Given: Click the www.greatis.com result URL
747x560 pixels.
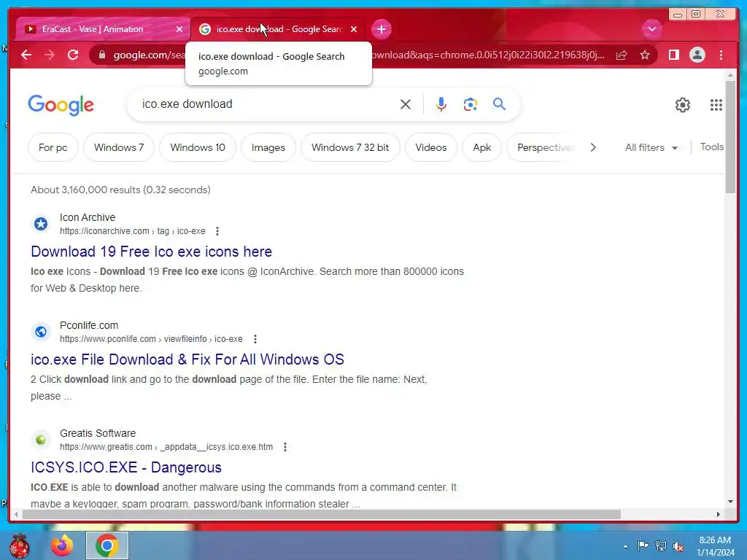Looking at the screenshot, I should coord(166,447).
